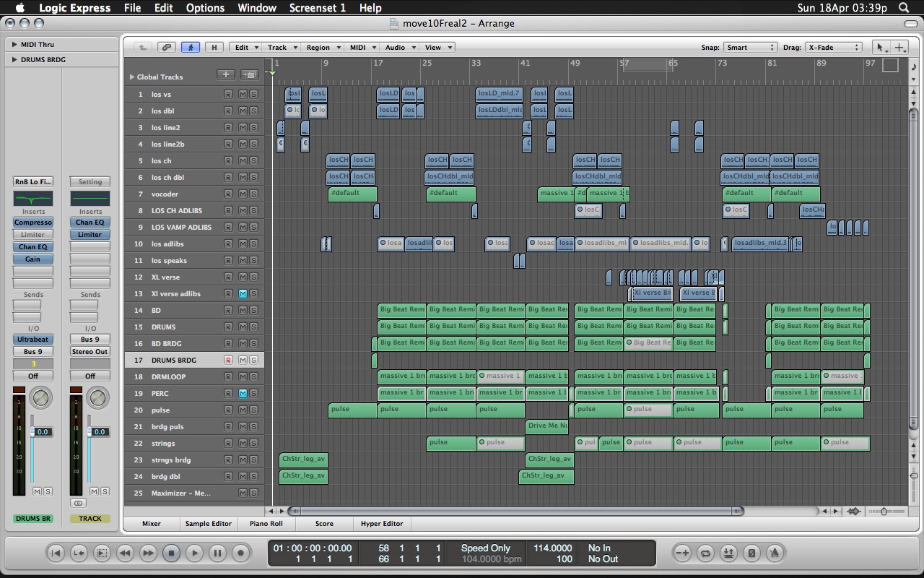Open the Apple menu
Image resolution: width=924 pixels, height=578 pixels.
coord(19,8)
